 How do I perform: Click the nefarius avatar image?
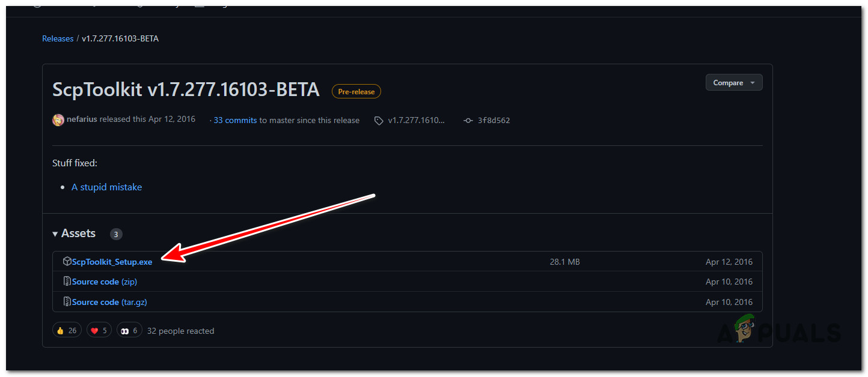pos(58,119)
